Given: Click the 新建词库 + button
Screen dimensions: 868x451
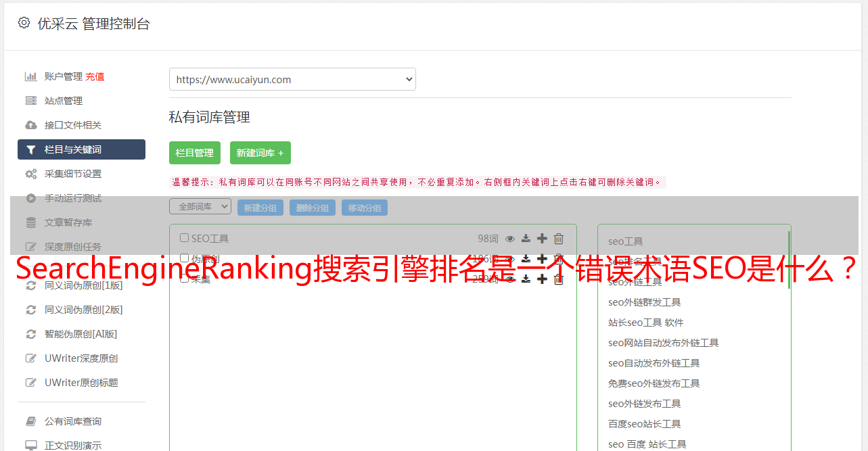Looking at the screenshot, I should tap(260, 153).
